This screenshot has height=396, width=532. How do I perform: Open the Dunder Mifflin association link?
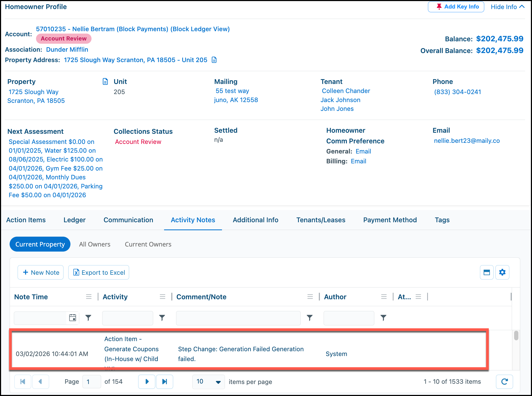pos(67,50)
